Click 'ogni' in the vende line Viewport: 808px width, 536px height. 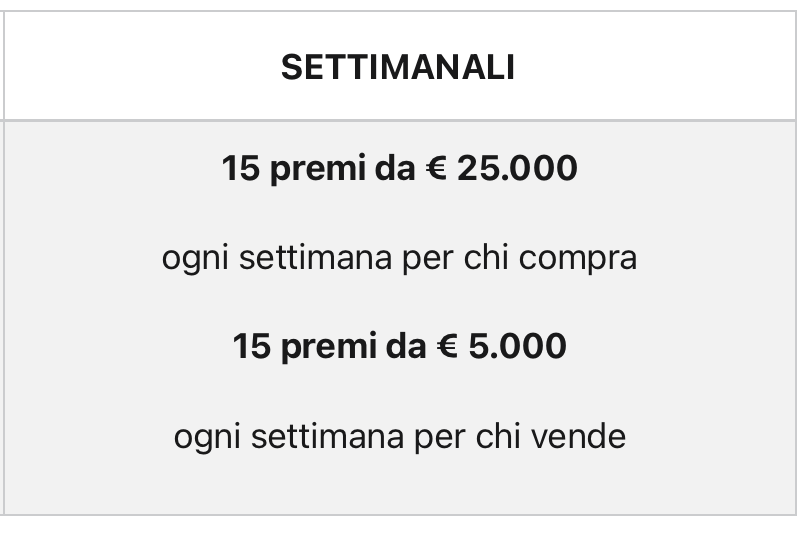tap(207, 438)
